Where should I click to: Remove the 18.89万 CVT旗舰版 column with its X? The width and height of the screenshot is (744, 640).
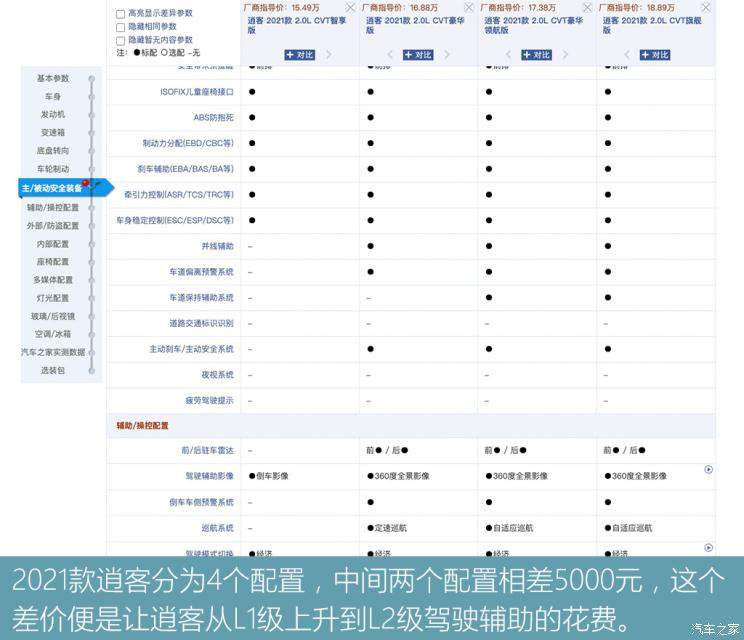click(x=706, y=8)
